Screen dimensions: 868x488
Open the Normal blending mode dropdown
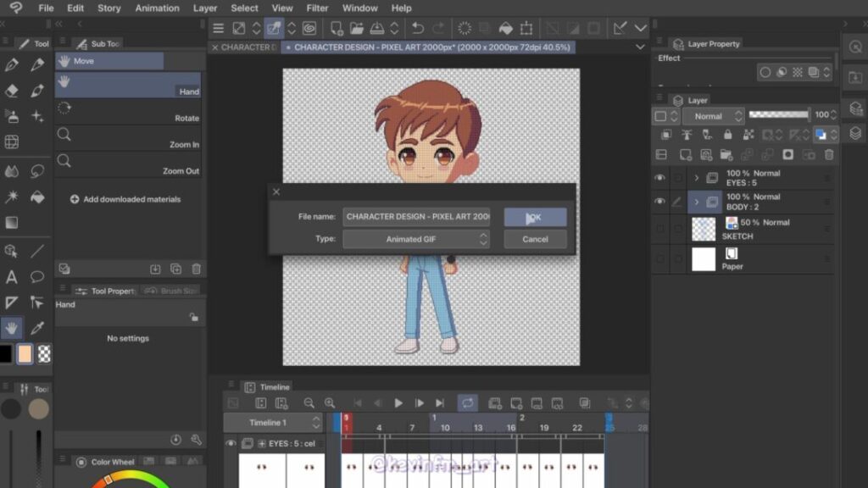click(708, 116)
